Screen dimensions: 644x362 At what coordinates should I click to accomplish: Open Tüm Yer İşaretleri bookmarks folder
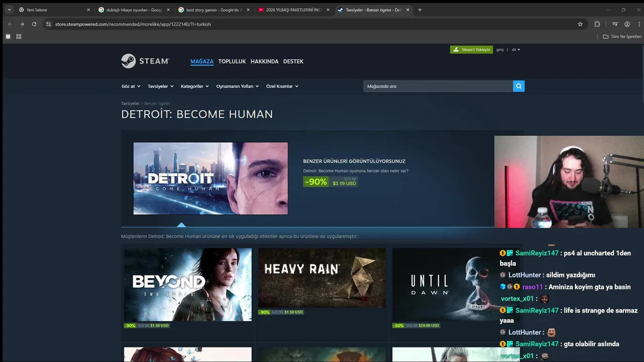[622, 37]
